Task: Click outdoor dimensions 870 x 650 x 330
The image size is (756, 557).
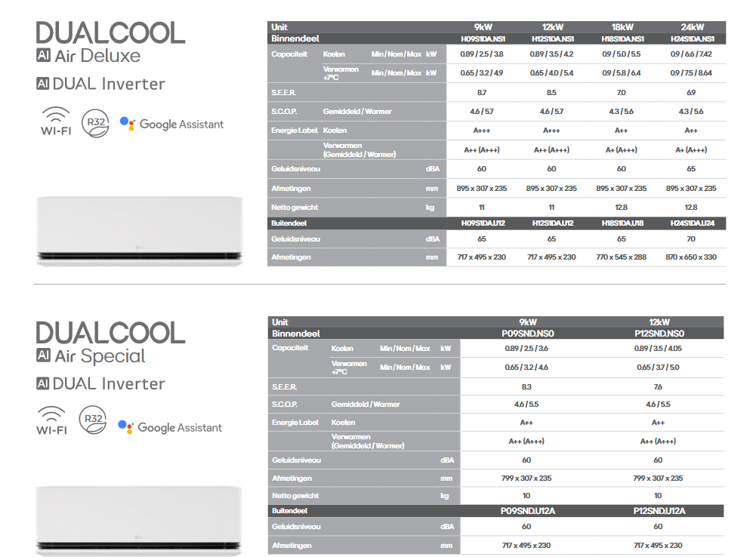Action: 691,257
